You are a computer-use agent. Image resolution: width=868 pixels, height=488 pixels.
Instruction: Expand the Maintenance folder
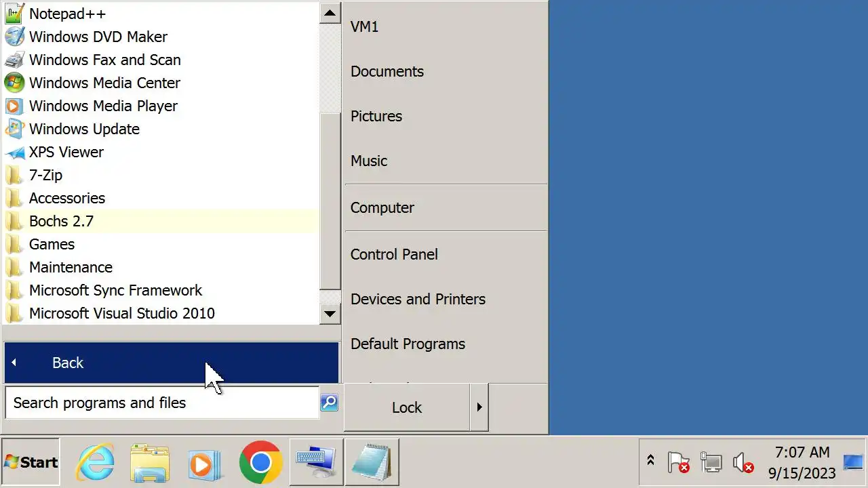161,267
